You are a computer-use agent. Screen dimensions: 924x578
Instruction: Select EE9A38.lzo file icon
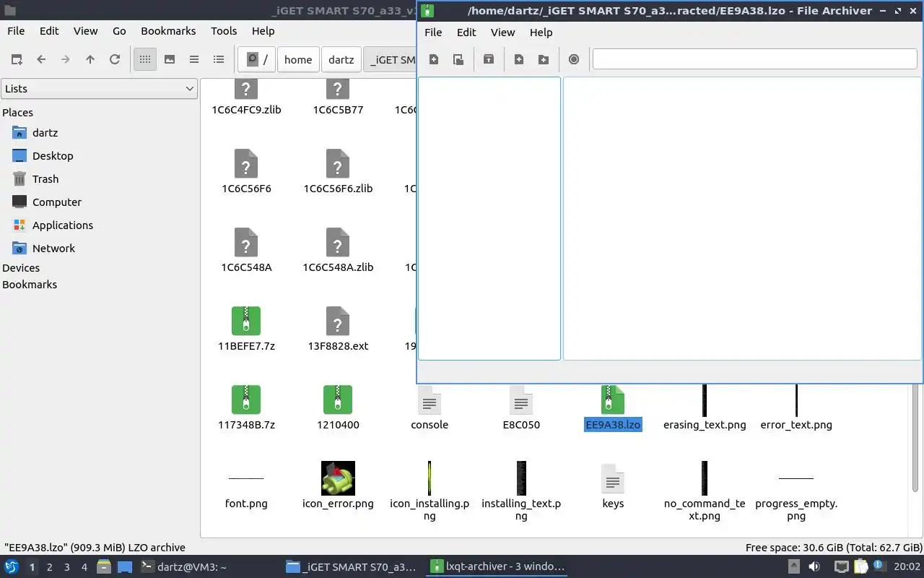pos(612,400)
